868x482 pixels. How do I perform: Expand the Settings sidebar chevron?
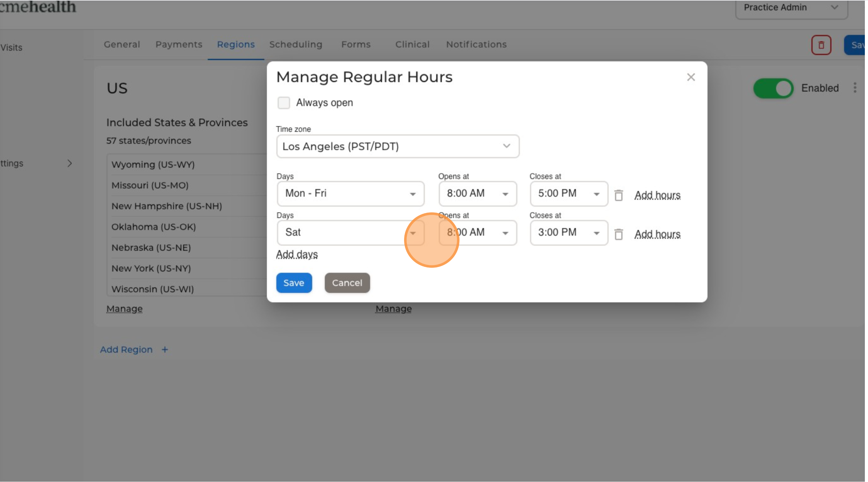tap(70, 163)
